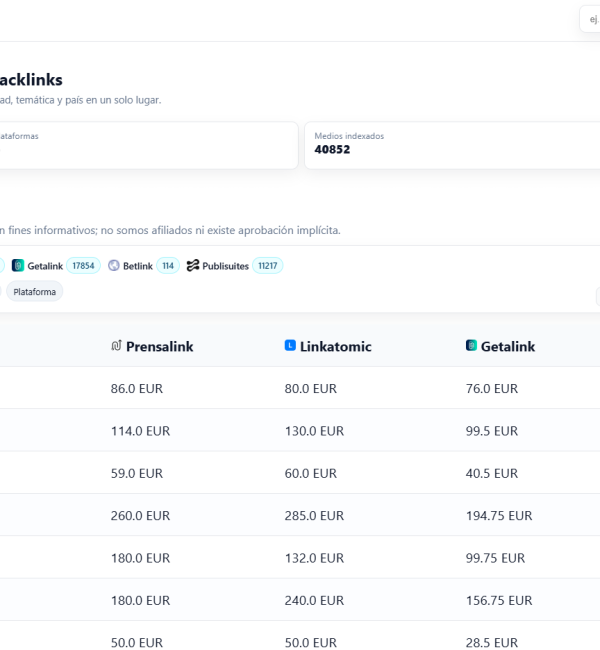Screen dimensions: 600x650
Task: Click the 114 count badge
Action: point(168,266)
